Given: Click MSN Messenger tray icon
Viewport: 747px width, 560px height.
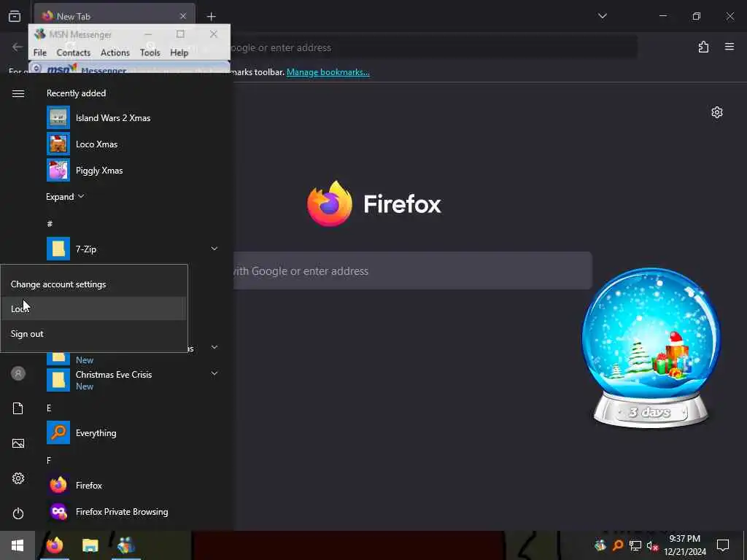Looking at the screenshot, I should (x=600, y=545).
